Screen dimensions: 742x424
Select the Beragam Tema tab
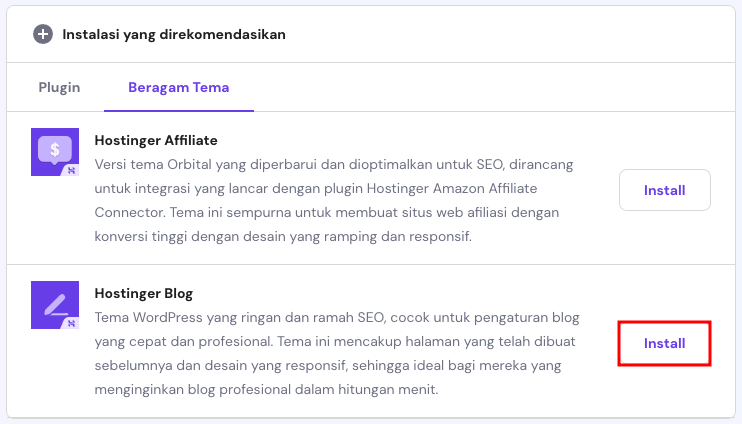tap(179, 87)
